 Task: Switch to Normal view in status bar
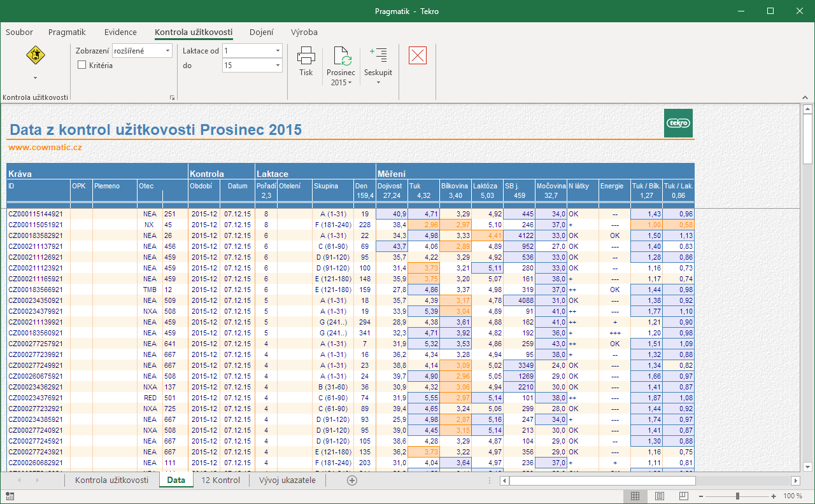pos(635,496)
